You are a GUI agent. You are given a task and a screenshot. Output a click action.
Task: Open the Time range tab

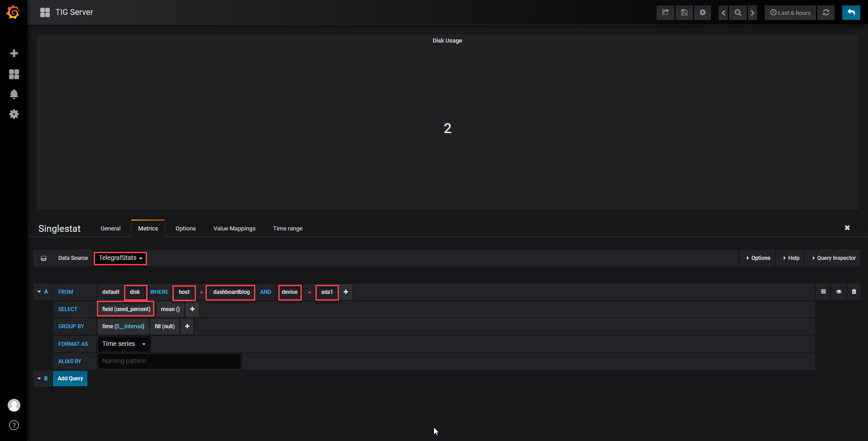288,229
